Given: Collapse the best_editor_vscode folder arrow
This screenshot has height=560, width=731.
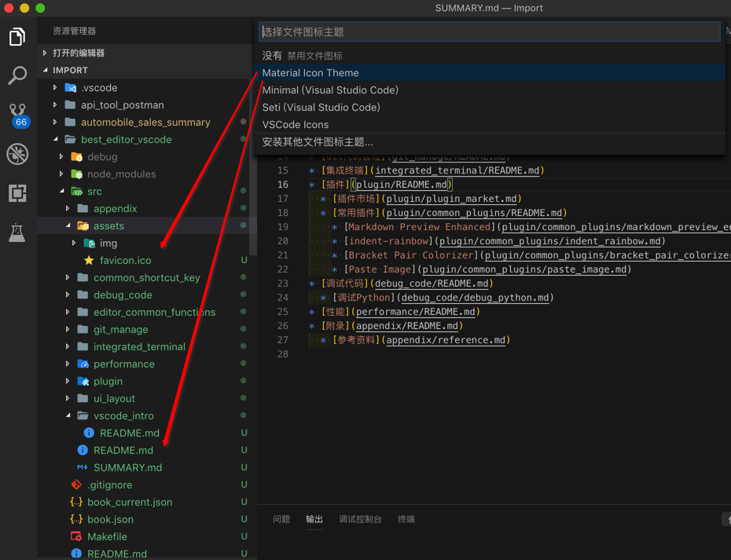Looking at the screenshot, I should click(x=56, y=139).
